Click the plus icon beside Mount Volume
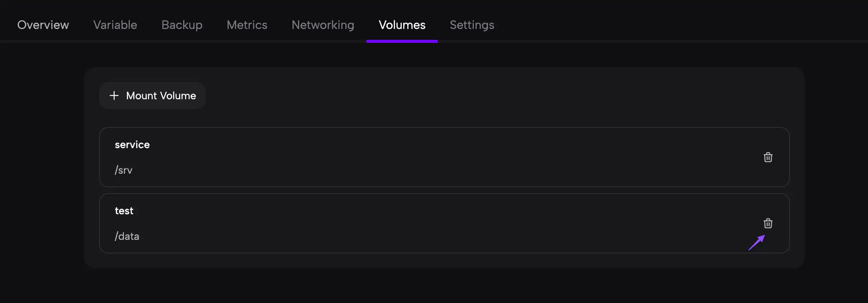The image size is (868, 303). 114,95
